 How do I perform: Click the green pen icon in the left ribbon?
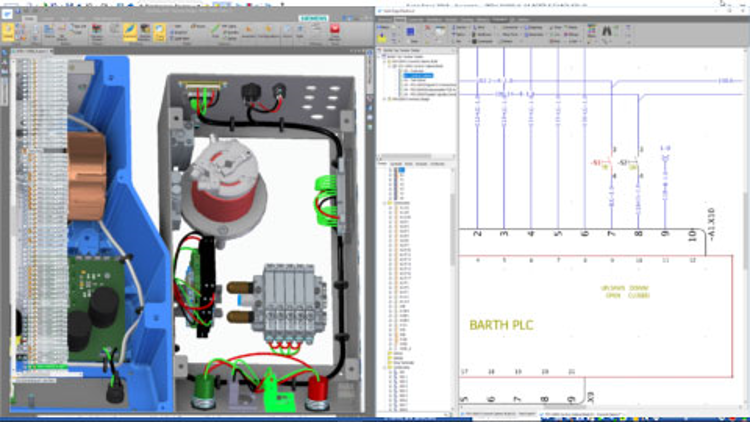tap(216, 30)
